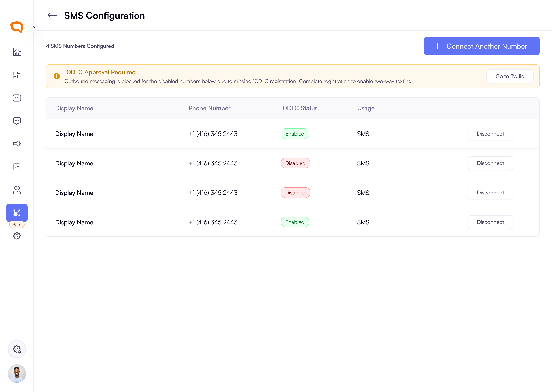Viewport: 552px width, 392px height.
Task: Click the 10DLC Status column header
Action: coord(299,108)
